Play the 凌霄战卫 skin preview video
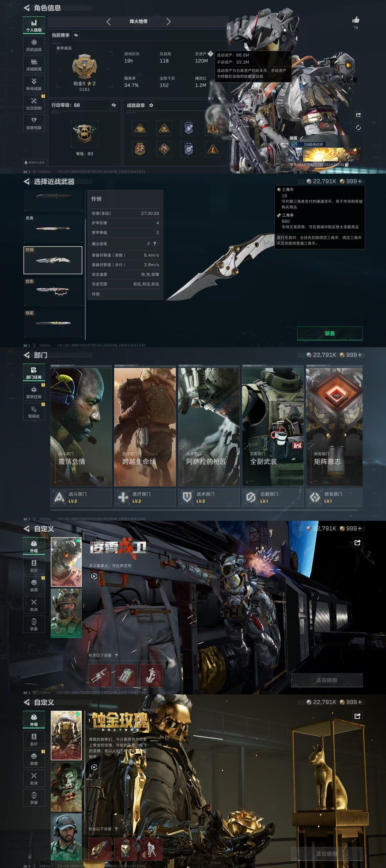The width and height of the screenshot is (386, 868). coord(94,576)
